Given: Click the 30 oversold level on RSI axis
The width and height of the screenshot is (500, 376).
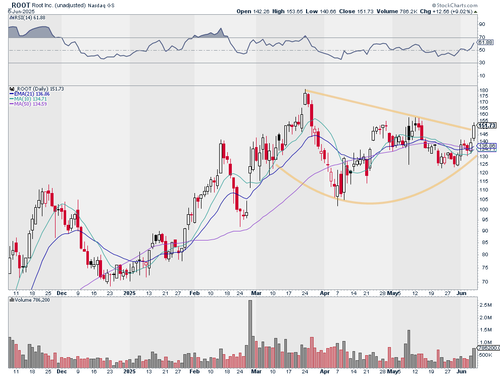Looking at the screenshot, I should click(x=482, y=62).
